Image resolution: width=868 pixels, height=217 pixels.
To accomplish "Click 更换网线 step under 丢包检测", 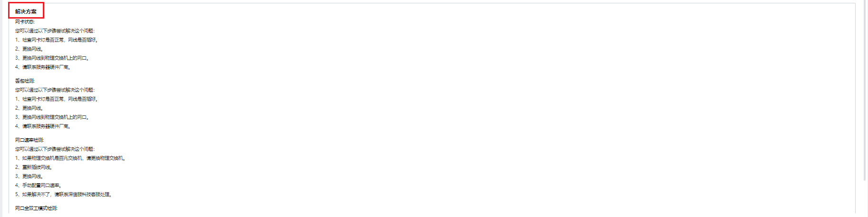I will pos(30,108).
